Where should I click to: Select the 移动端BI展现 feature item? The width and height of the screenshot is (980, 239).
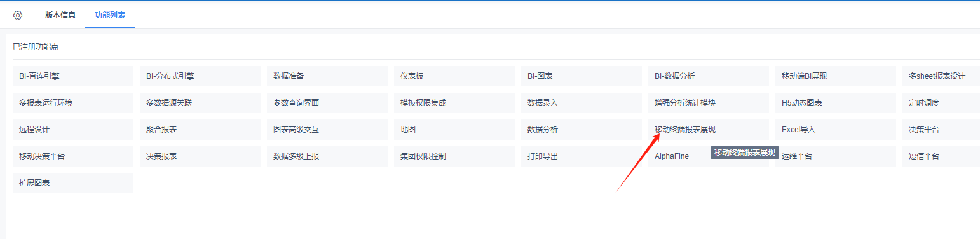pos(836,76)
